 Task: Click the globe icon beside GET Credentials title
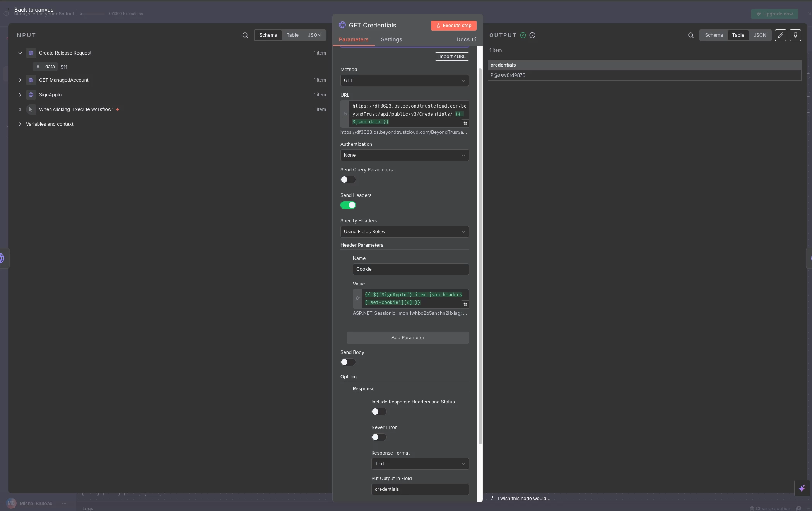(x=342, y=25)
